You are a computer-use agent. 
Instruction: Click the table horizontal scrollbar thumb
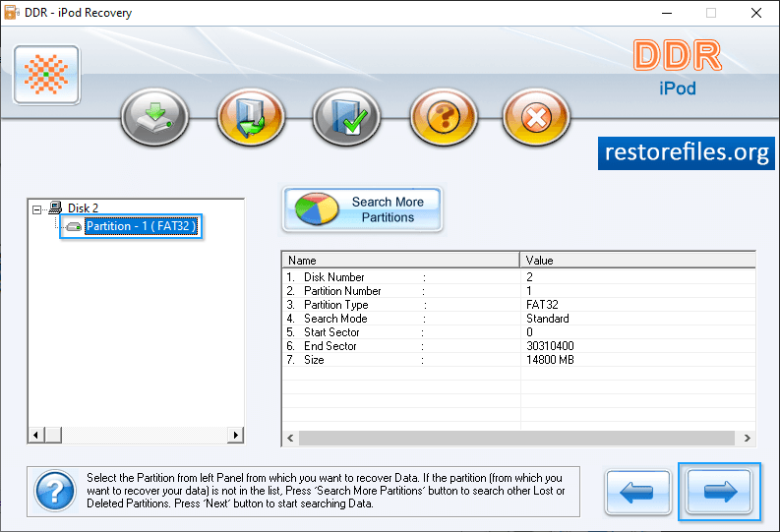516,438
